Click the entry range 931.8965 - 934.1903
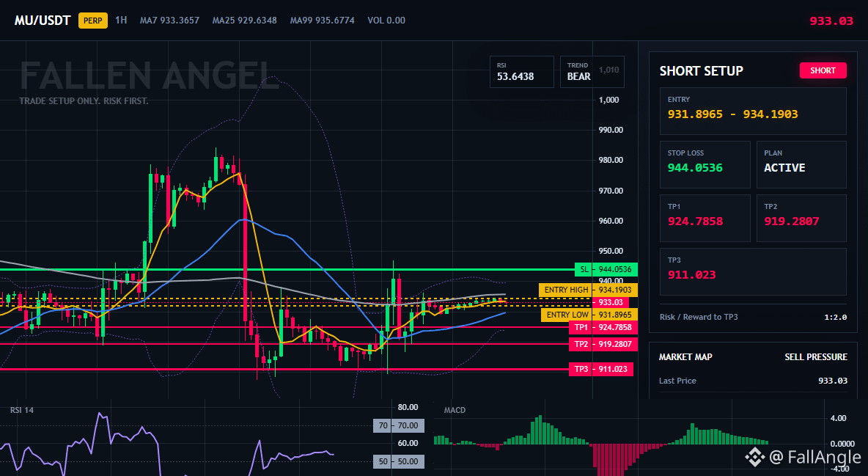The width and height of the screenshot is (868, 476). pyautogui.click(x=732, y=114)
